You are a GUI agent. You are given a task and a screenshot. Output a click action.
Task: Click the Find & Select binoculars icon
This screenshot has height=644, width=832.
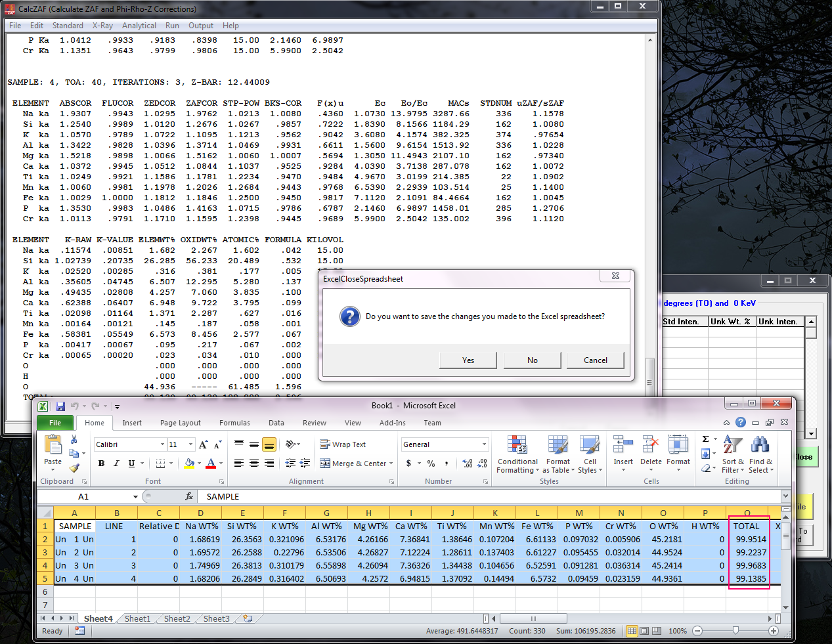coord(760,446)
